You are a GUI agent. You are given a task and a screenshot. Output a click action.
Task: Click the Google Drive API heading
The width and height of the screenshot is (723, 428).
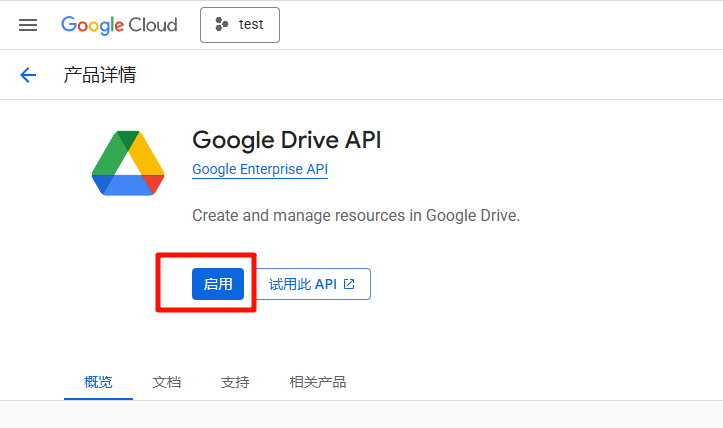click(286, 139)
